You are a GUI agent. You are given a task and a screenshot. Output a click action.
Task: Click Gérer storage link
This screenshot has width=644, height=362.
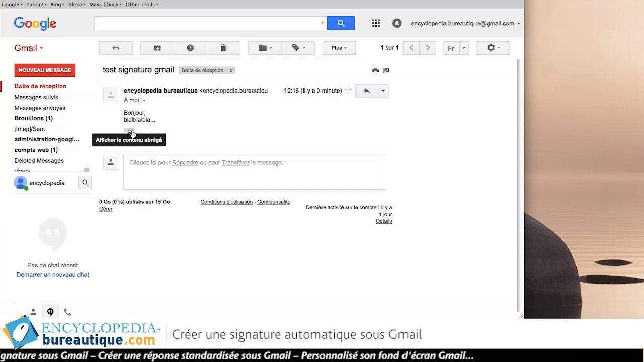[106, 209]
